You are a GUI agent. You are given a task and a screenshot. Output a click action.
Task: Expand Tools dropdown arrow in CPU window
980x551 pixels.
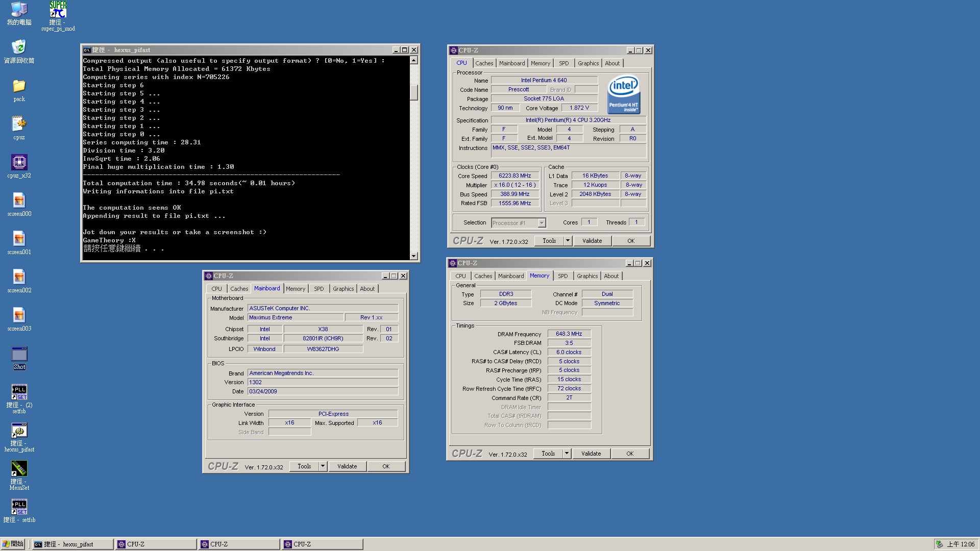[568, 241]
